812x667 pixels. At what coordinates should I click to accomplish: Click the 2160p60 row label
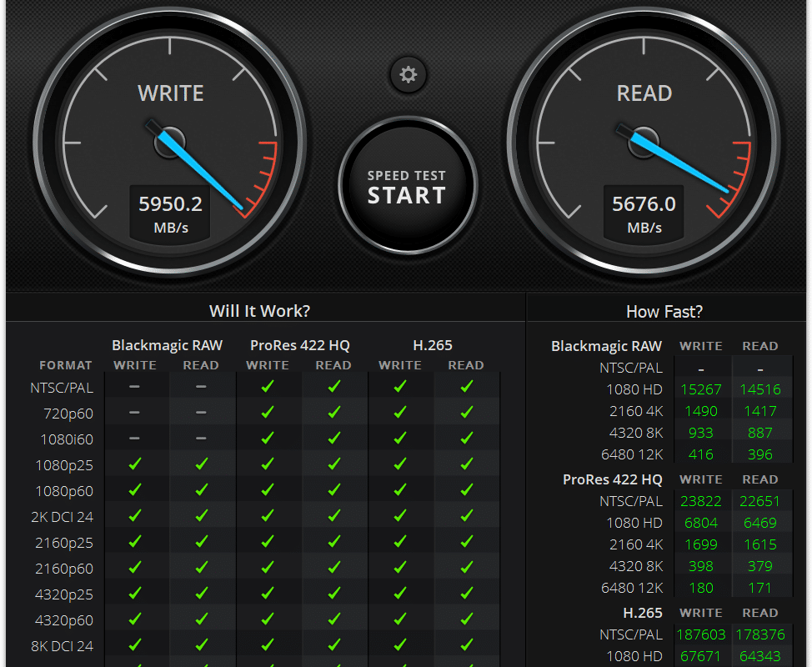tap(64, 569)
